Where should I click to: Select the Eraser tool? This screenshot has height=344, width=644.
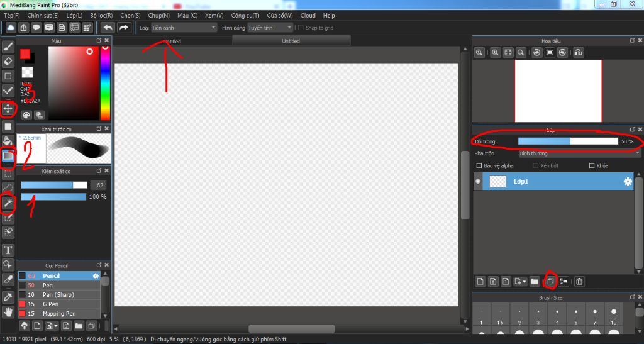8,62
